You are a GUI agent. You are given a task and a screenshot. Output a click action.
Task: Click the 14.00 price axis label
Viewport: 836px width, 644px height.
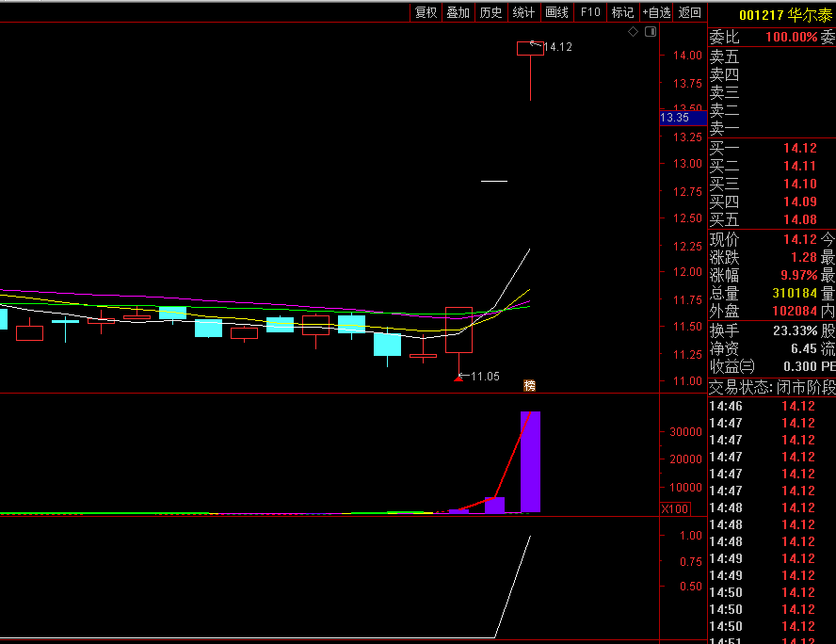(687, 56)
